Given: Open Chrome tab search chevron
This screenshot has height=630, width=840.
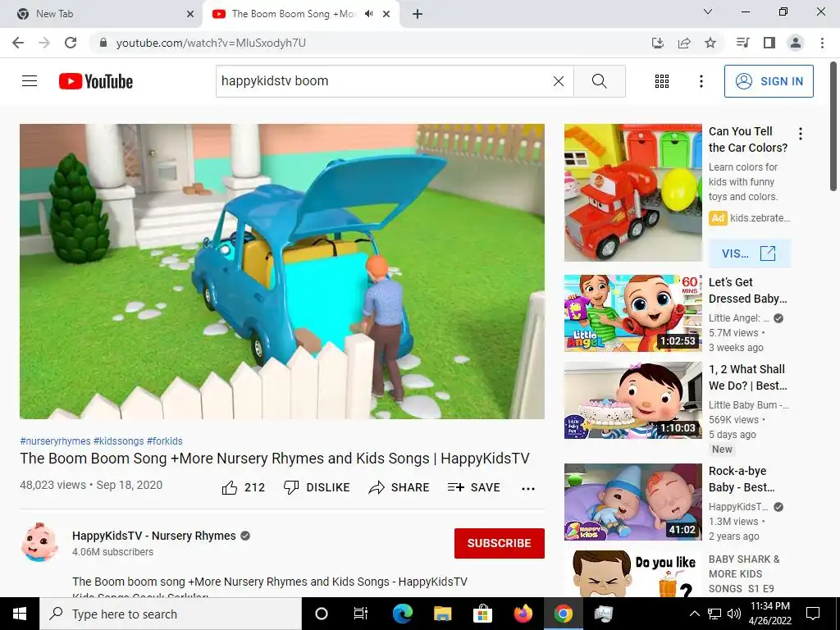Looking at the screenshot, I should point(708,11).
